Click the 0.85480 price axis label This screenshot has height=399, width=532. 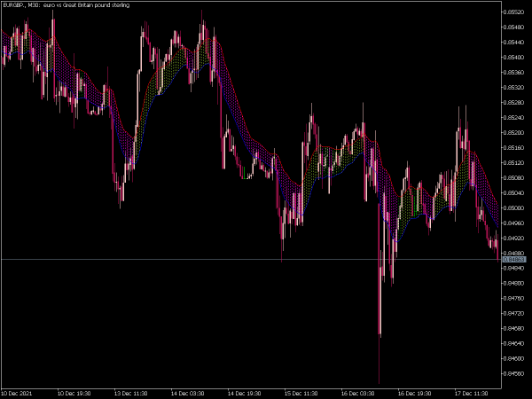tap(513, 27)
